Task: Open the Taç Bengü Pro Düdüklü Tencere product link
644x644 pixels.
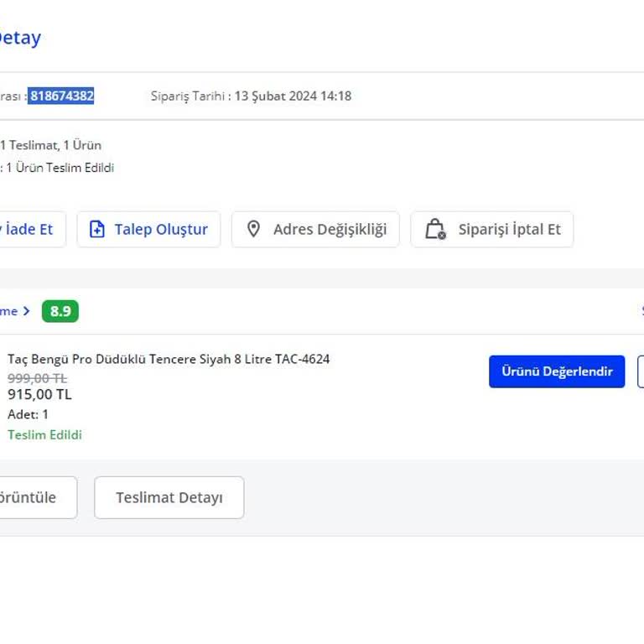Action: tap(169, 359)
